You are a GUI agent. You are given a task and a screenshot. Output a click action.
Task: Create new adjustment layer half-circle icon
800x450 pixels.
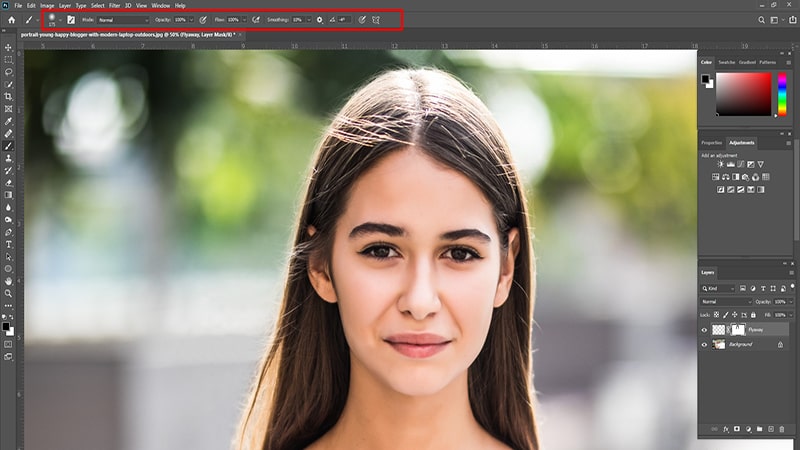pos(748,429)
